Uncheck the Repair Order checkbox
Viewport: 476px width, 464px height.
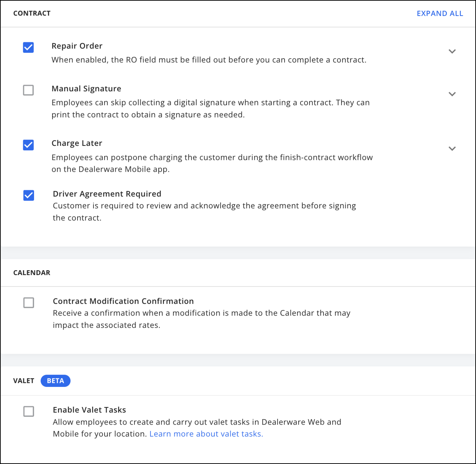click(28, 47)
